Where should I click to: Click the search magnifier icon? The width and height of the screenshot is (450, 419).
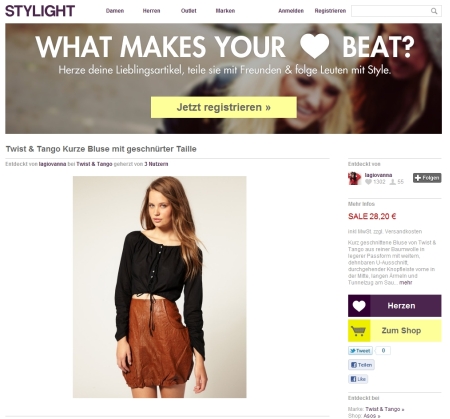pos(434,11)
